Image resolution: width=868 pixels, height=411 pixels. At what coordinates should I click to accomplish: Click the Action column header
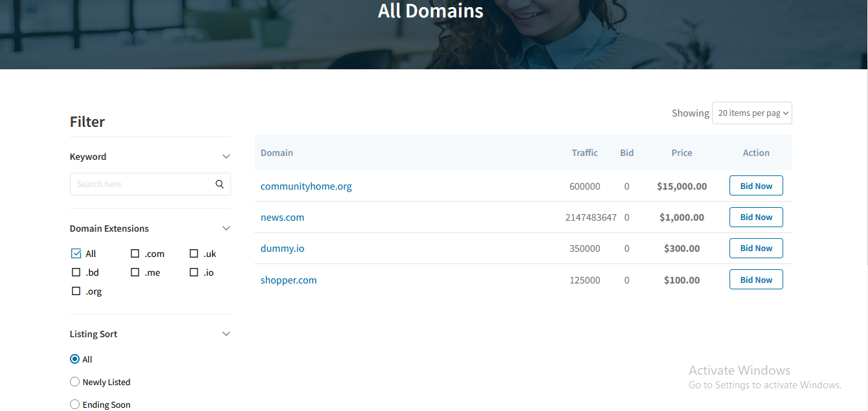tap(756, 153)
